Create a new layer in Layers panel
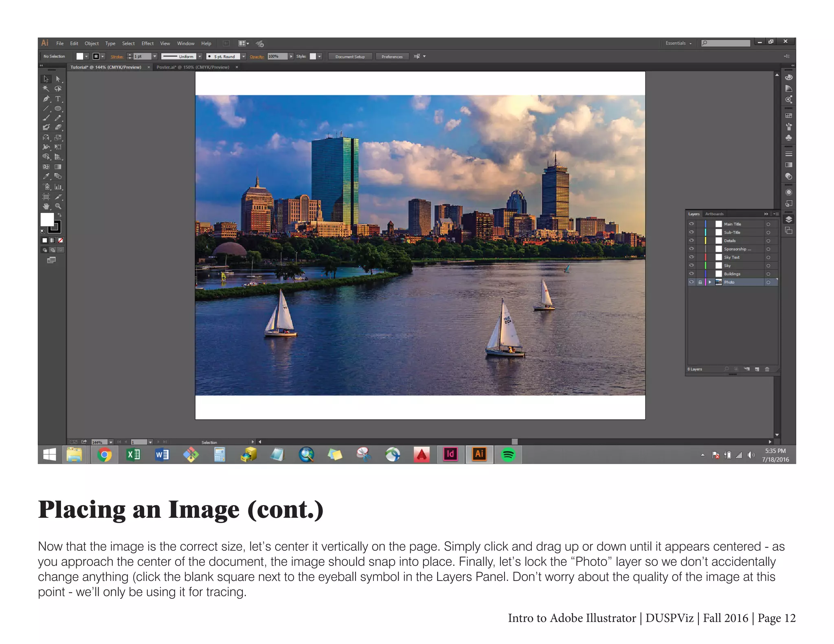The height and width of the screenshot is (644, 834). coord(757,369)
